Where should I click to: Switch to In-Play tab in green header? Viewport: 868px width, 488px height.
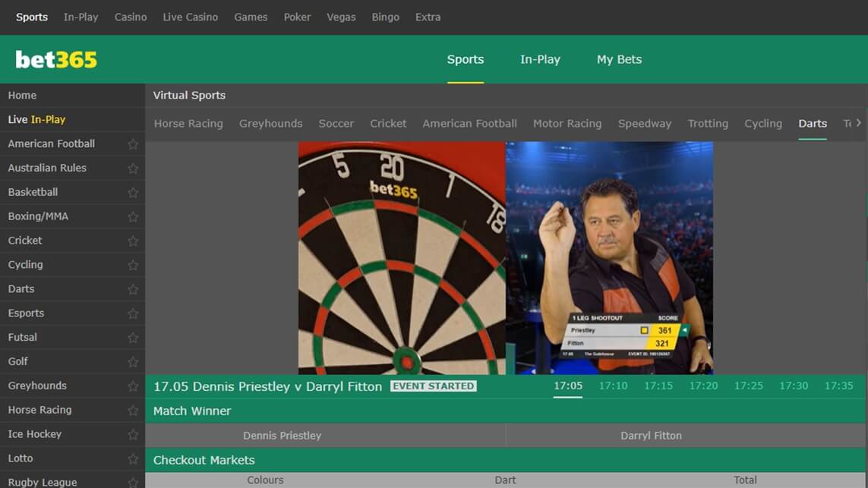point(540,59)
